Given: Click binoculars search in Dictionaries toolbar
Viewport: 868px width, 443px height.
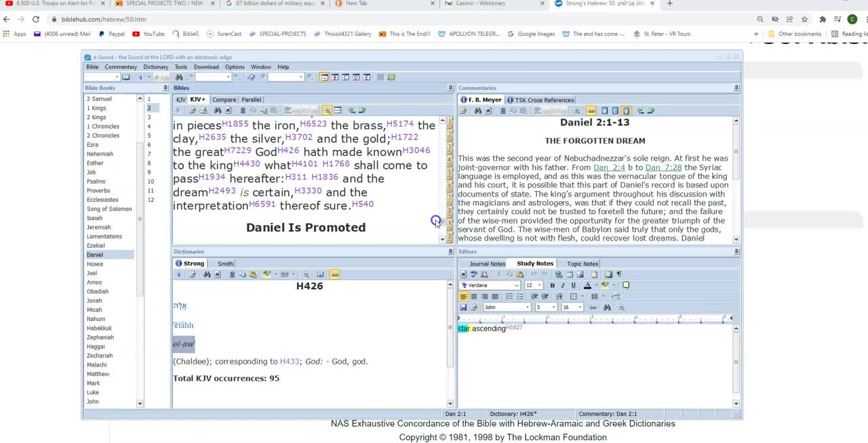Looking at the screenshot, I should click(207, 274).
